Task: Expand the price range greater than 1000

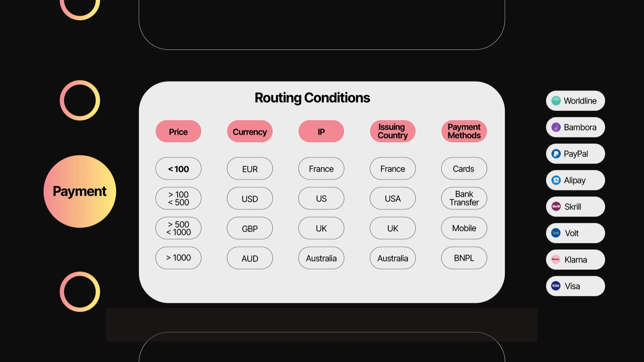Action: [x=178, y=258]
